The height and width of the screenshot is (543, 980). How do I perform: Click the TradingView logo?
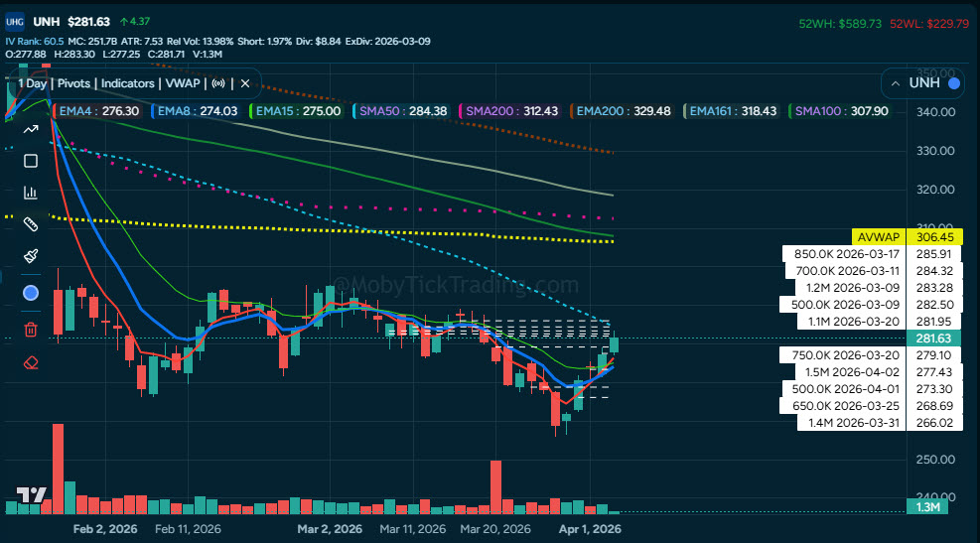pos(31,494)
